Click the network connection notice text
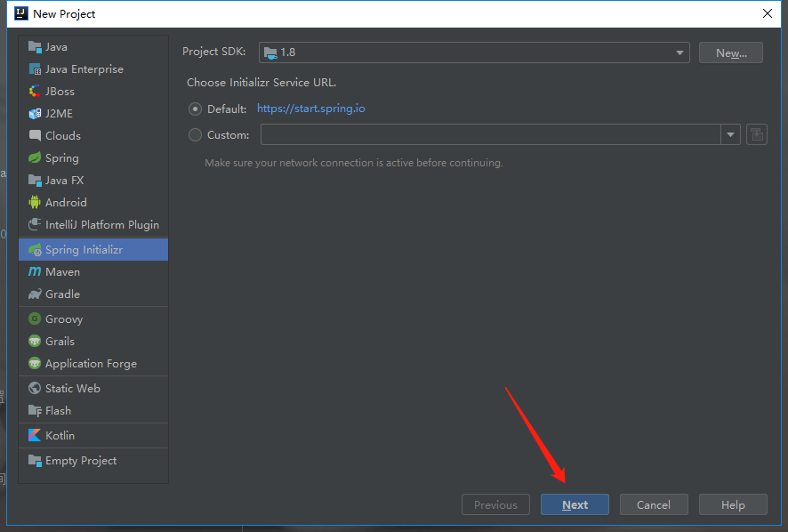Viewport: 788px width, 532px height. (x=354, y=163)
